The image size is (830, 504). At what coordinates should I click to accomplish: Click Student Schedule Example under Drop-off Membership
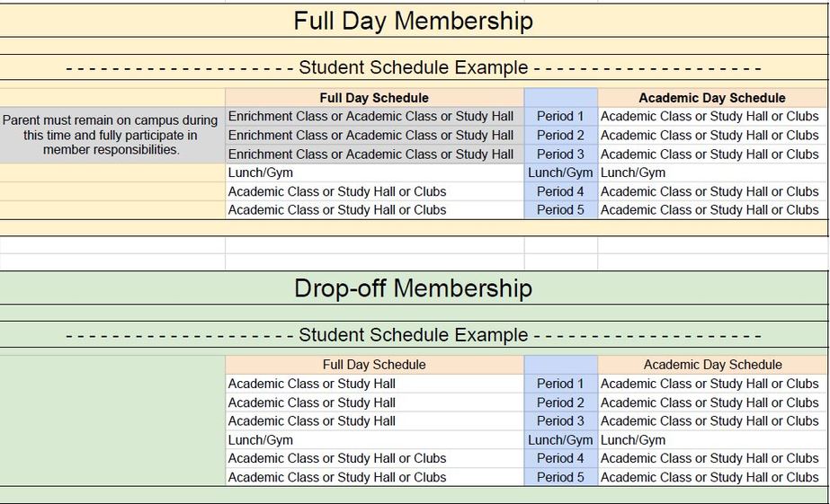(x=414, y=335)
